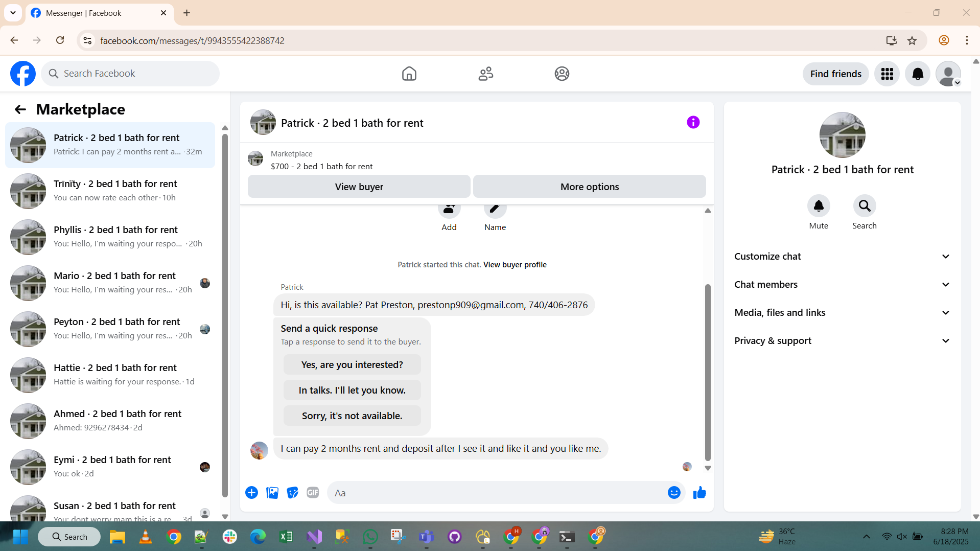Expand the Customize chat section
The height and width of the screenshot is (551, 980).
point(842,257)
